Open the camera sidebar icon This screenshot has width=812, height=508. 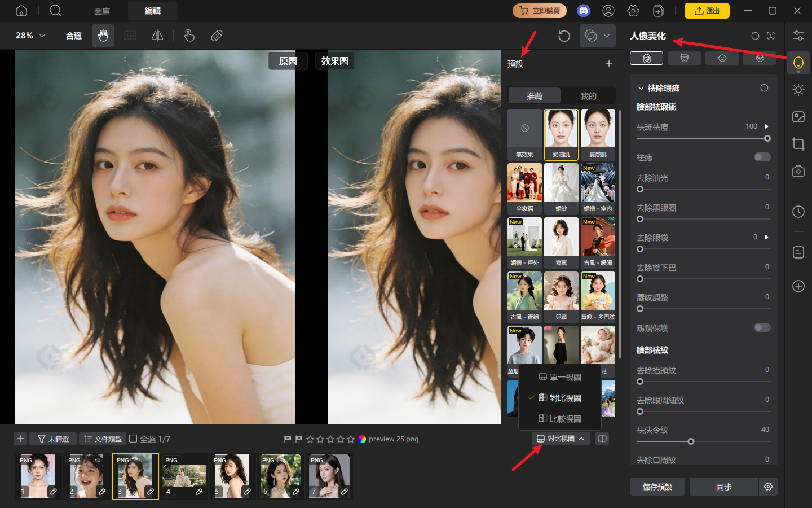(798, 171)
